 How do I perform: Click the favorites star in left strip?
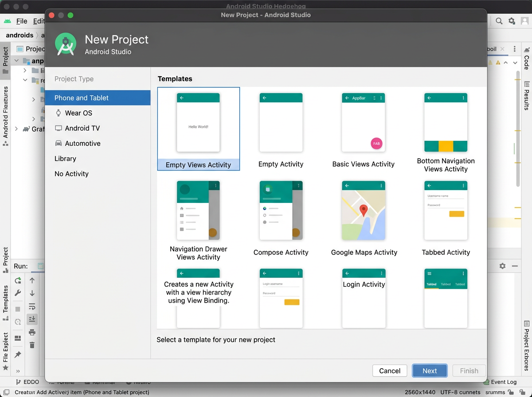[5, 368]
